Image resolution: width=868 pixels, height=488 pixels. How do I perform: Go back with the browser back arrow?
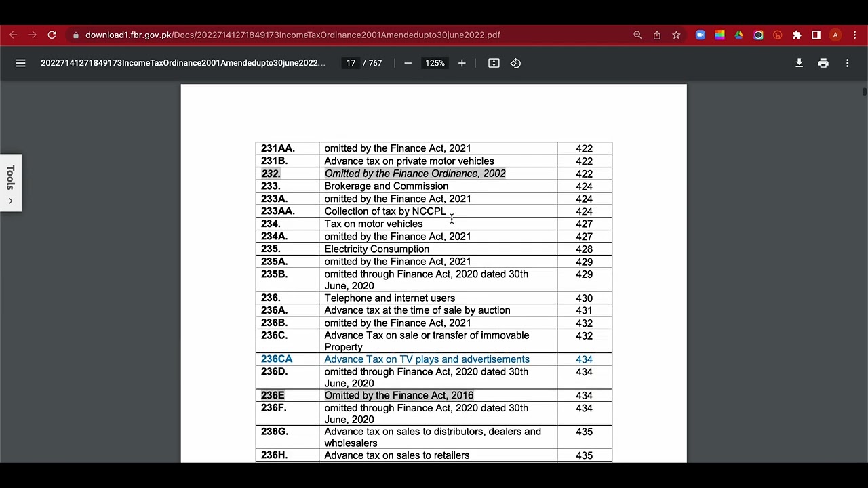coord(13,35)
